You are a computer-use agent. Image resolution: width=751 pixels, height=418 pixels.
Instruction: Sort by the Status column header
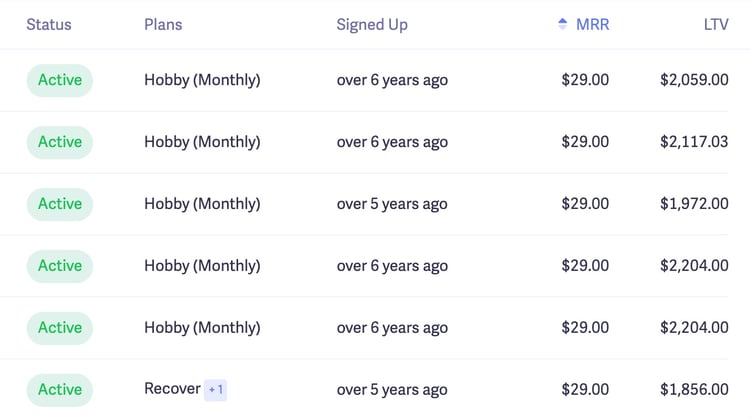[49, 24]
